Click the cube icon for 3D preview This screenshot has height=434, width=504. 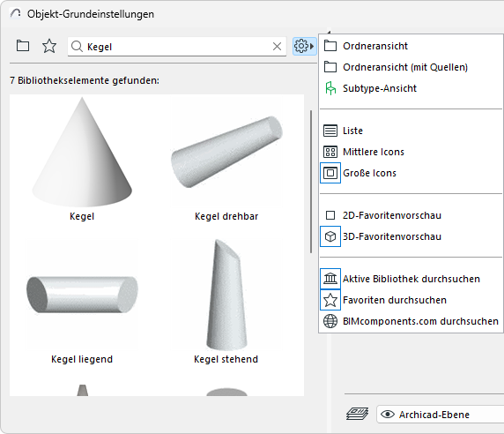click(330, 236)
